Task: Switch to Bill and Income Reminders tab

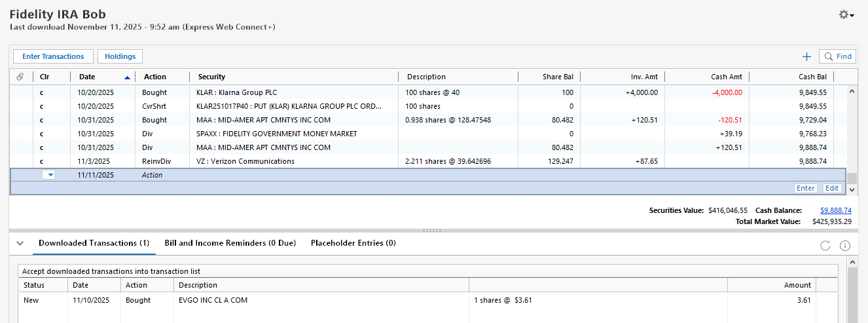Action: [x=230, y=242]
